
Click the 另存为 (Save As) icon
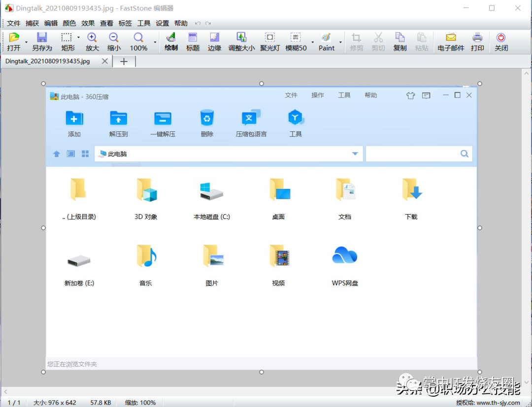(42, 42)
